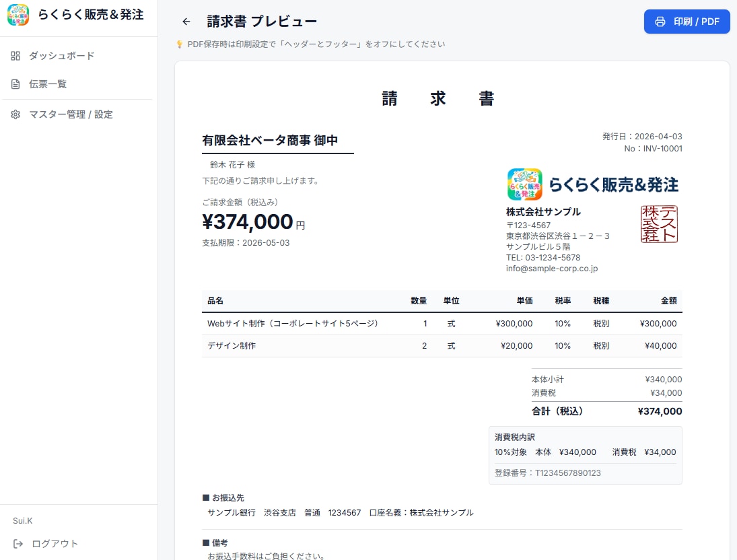
Task: Click the invoice number INV-10001
Action: [x=662, y=149]
